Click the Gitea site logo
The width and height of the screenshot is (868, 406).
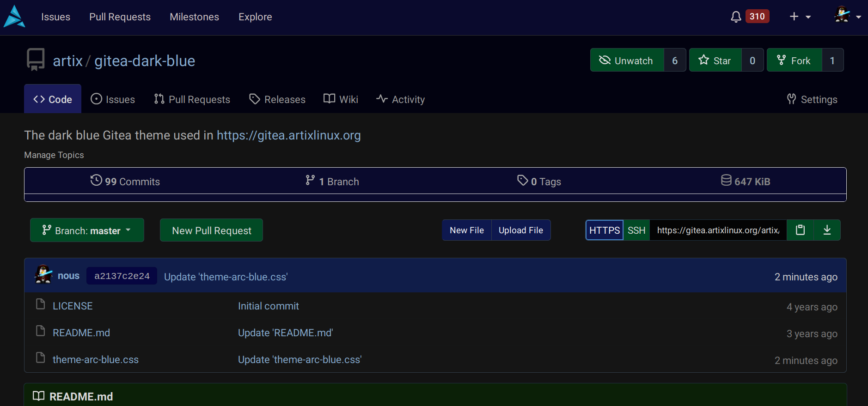click(14, 17)
